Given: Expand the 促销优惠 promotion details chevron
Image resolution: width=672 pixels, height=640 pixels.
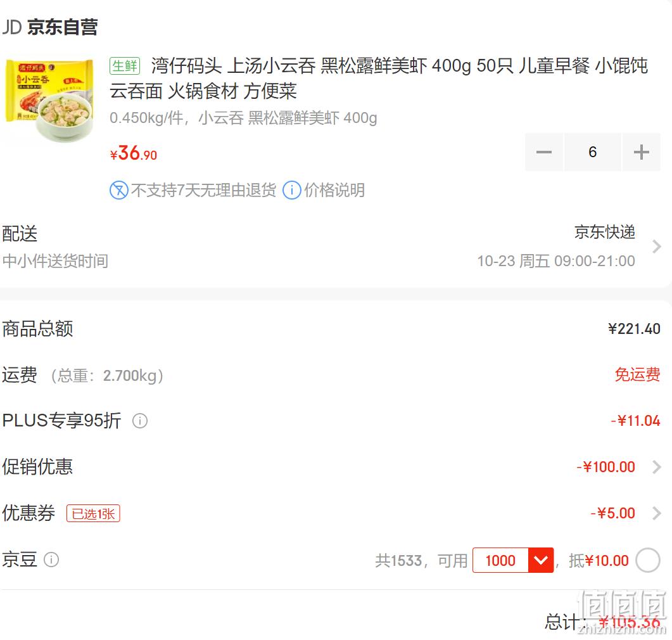Looking at the screenshot, I should tap(656, 467).
